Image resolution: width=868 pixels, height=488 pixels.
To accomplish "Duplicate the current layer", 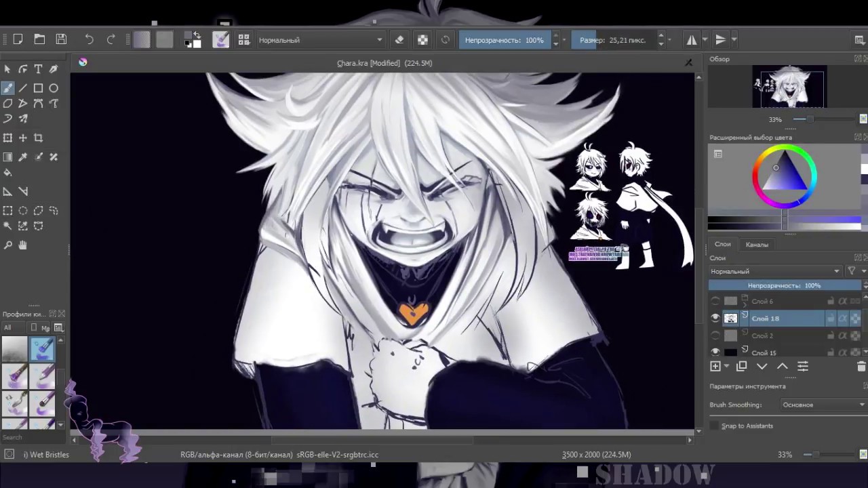I will (741, 366).
